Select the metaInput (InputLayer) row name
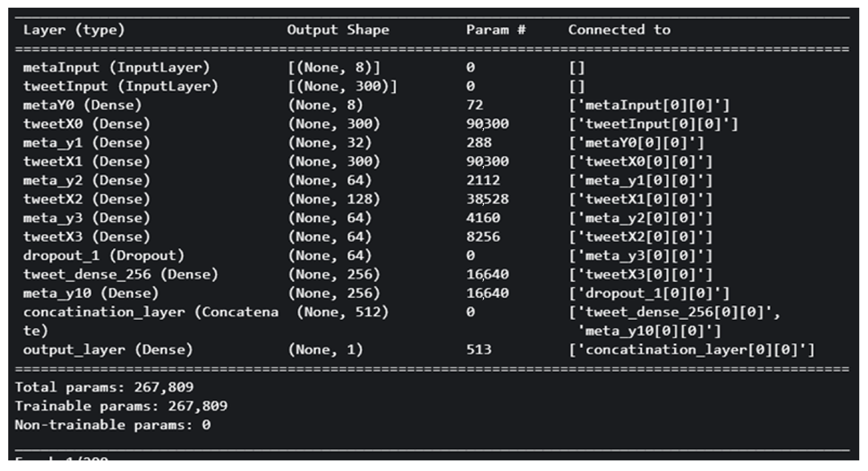This screenshot has width=868, height=471. 116,68
